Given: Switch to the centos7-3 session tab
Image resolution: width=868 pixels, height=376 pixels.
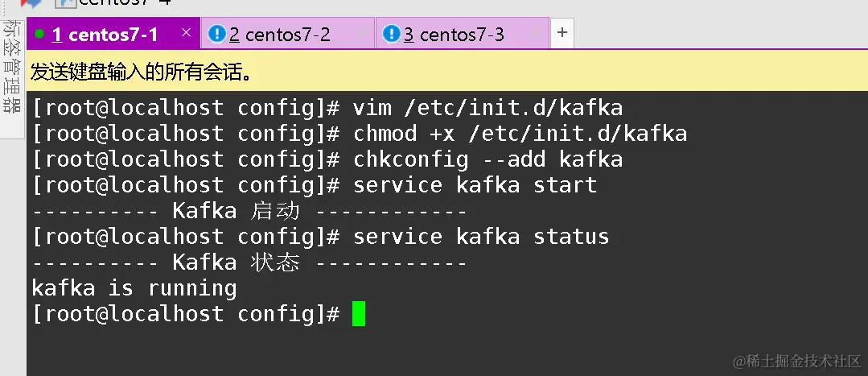Looking at the screenshot, I should 462,34.
